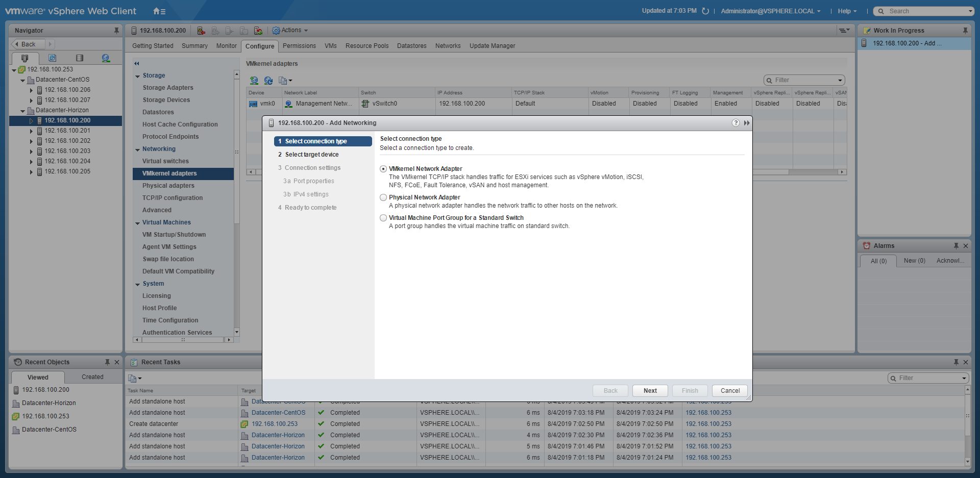Open the help icon in Add Networking dialog
Screen dimensions: 980x478
click(x=736, y=123)
